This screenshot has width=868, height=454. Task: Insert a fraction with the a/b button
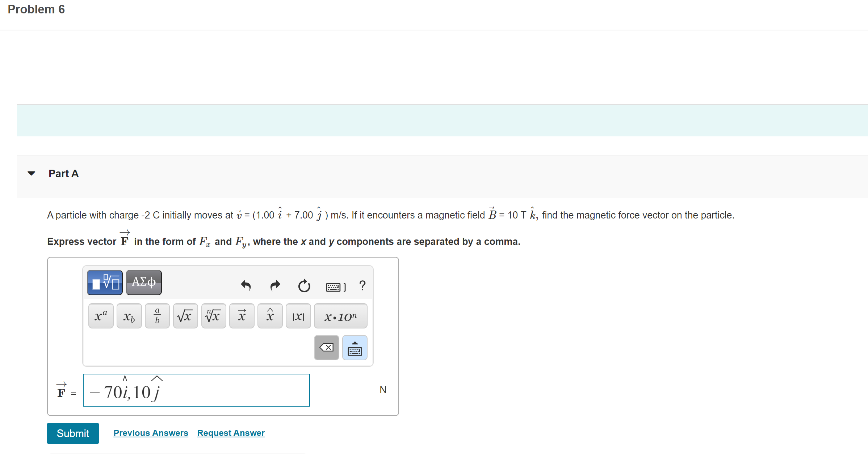coord(157,315)
